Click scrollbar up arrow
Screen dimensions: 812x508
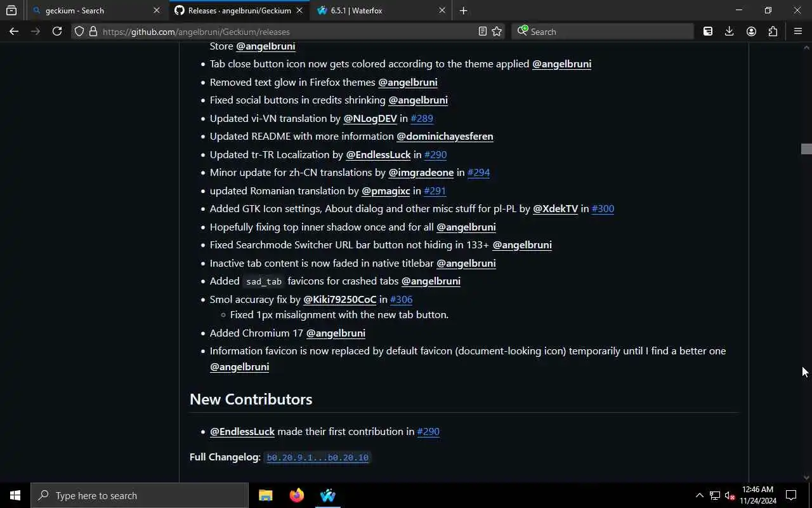(806, 48)
